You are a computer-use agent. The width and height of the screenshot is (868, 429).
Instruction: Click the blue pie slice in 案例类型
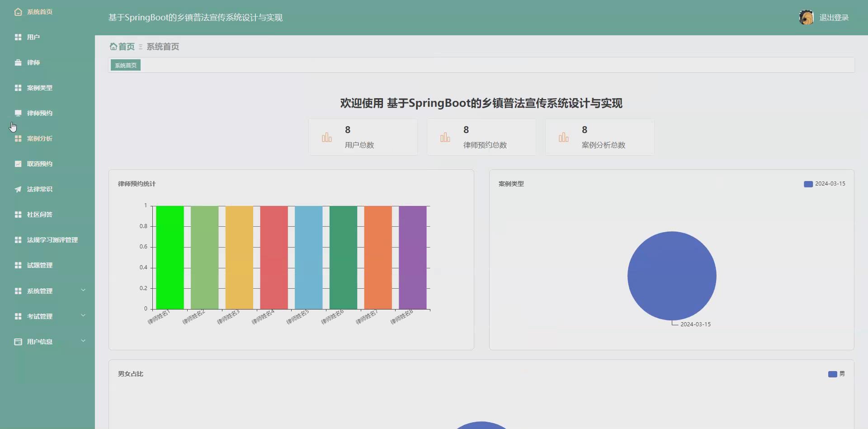tap(671, 275)
